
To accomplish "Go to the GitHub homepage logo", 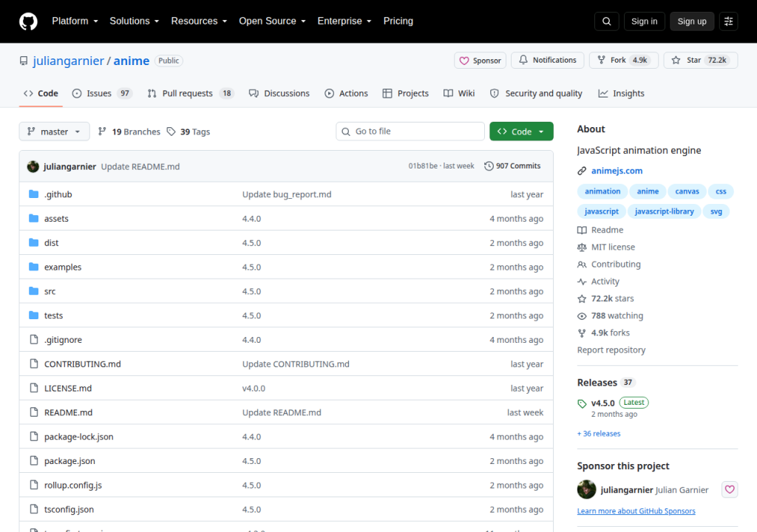I will pyautogui.click(x=28, y=21).
